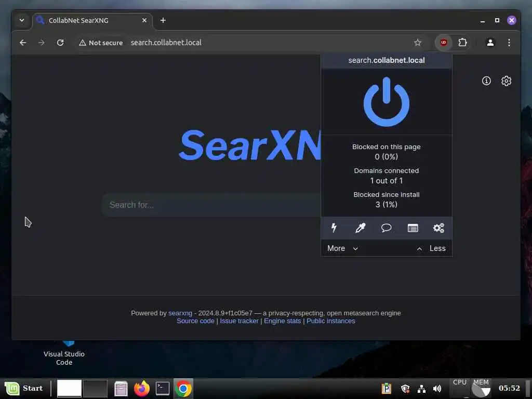Open the network connection tray icon
This screenshot has width=532, height=399.
coord(421,388)
